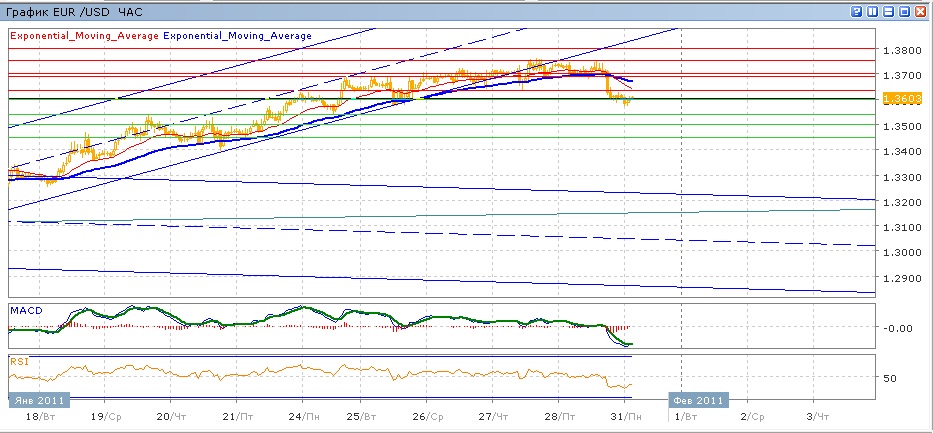
Task: Click the 1.3000 price level label
Action: (x=902, y=252)
